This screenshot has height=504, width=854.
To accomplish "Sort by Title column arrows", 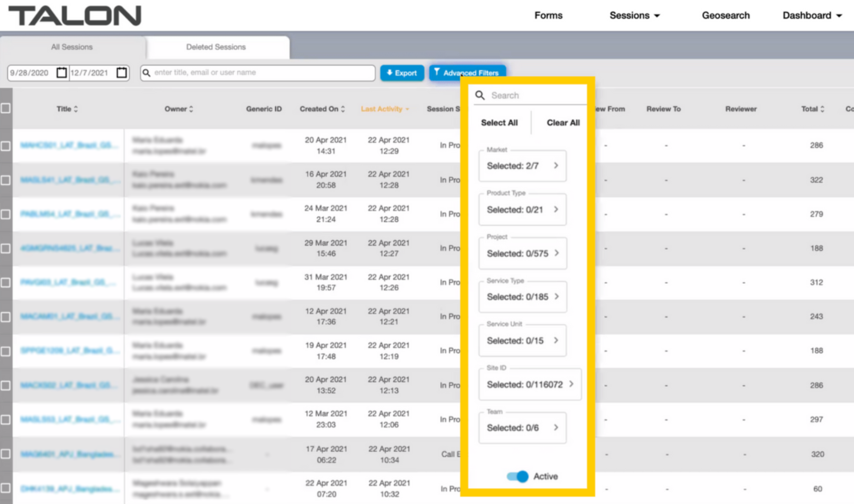I will click(76, 109).
